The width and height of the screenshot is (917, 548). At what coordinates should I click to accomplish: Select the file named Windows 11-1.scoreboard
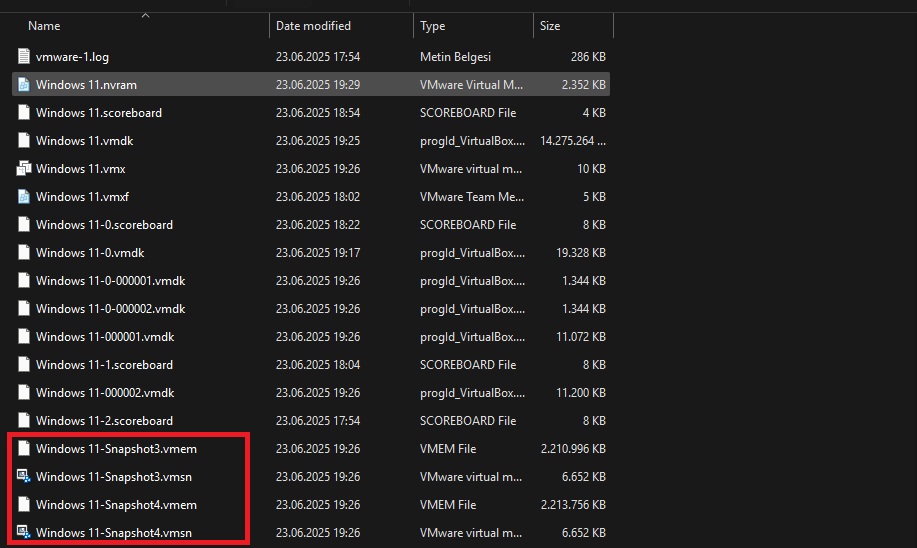pos(104,365)
